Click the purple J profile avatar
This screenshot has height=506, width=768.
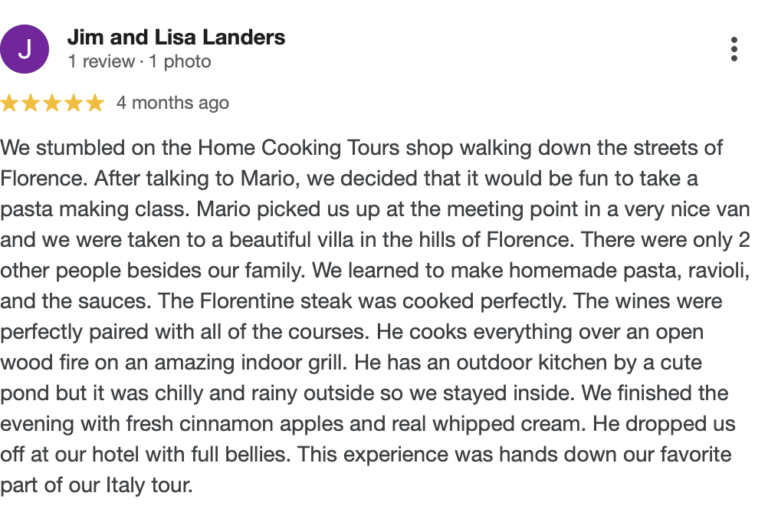click(x=24, y=49)
